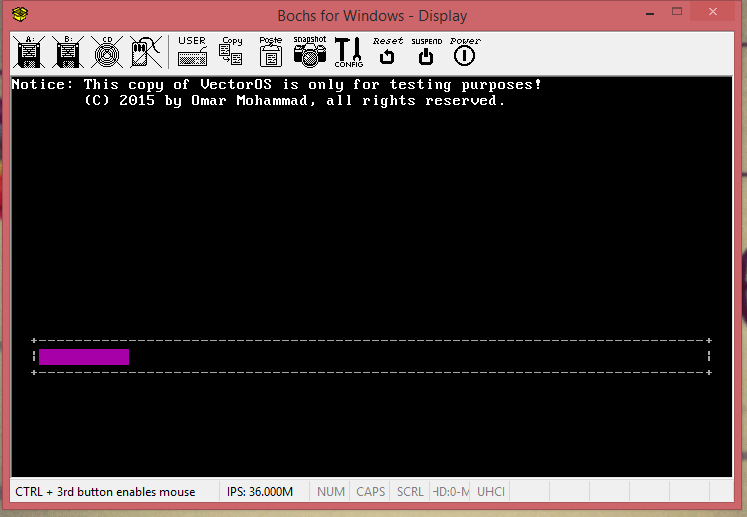The width and height of the screenshot is (747, 517).
Task: Click the 'Bochs for Windows - Display' title
Action: point(372,16)
